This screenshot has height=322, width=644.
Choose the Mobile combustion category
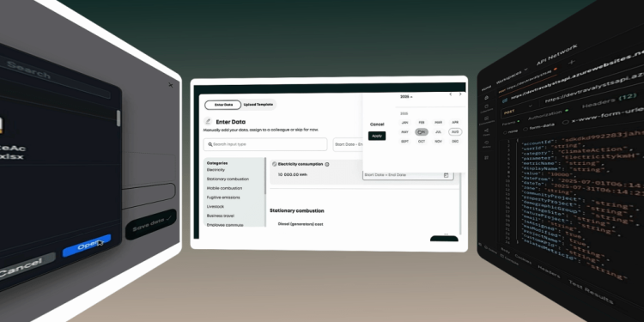tap(224, 188)
